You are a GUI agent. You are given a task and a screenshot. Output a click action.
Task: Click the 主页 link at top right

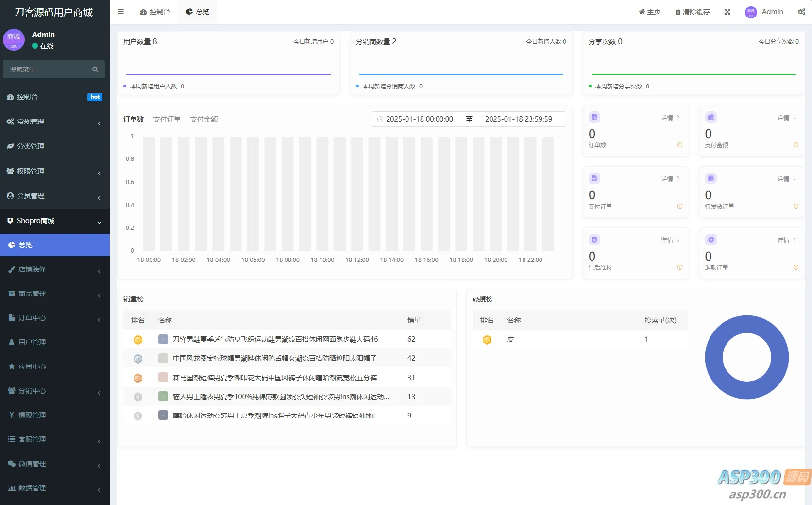coord(650,11)
